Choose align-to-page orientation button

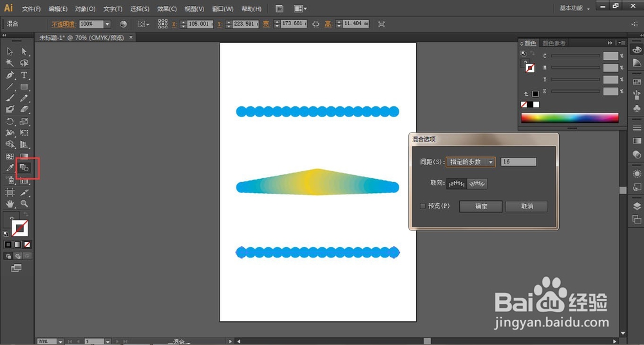coord(457,183)
